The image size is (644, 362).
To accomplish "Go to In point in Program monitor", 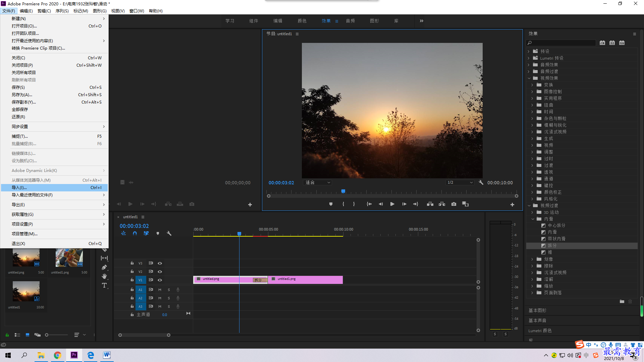I will (x=369, y=204).
